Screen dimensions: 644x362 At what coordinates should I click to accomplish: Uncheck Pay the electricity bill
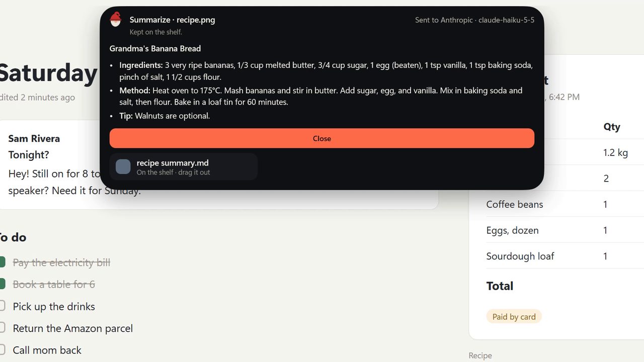click(2, 262)
